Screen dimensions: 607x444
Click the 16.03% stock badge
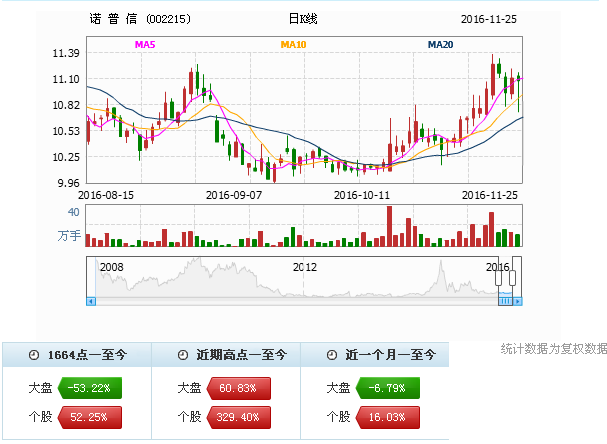click(388, 417)
